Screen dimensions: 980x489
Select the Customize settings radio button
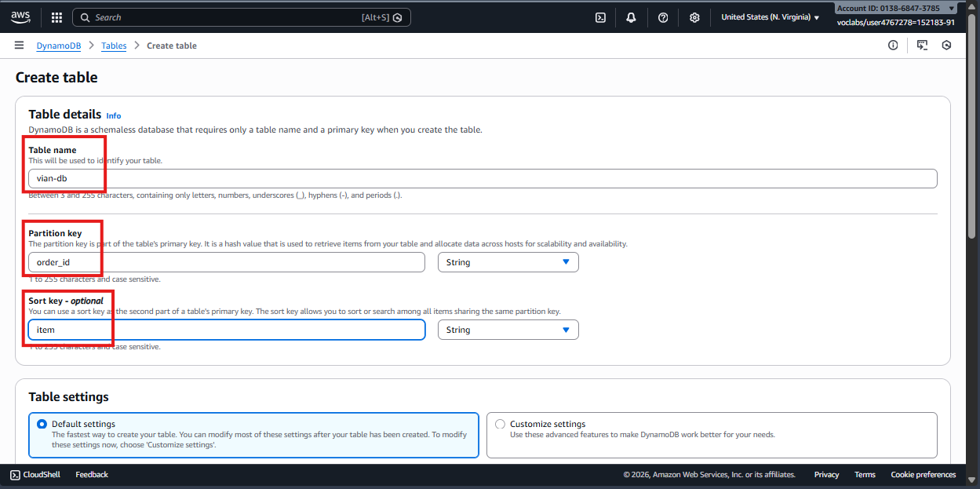pos(500,424)
